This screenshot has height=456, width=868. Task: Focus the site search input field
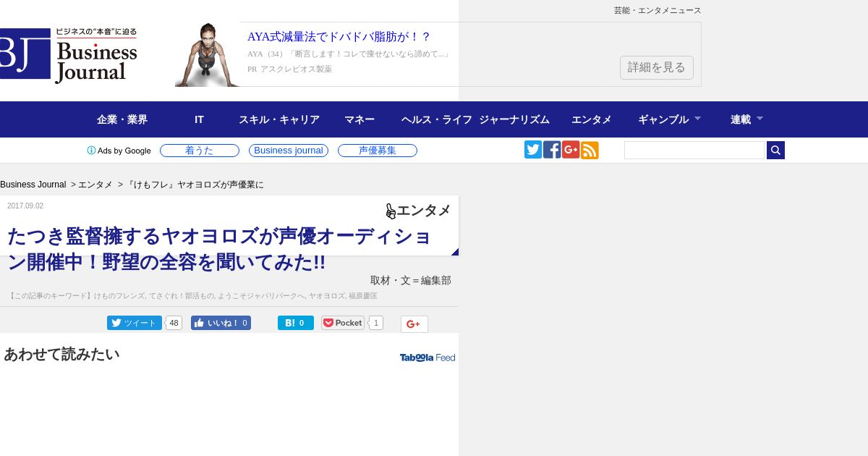click(694, 150)
